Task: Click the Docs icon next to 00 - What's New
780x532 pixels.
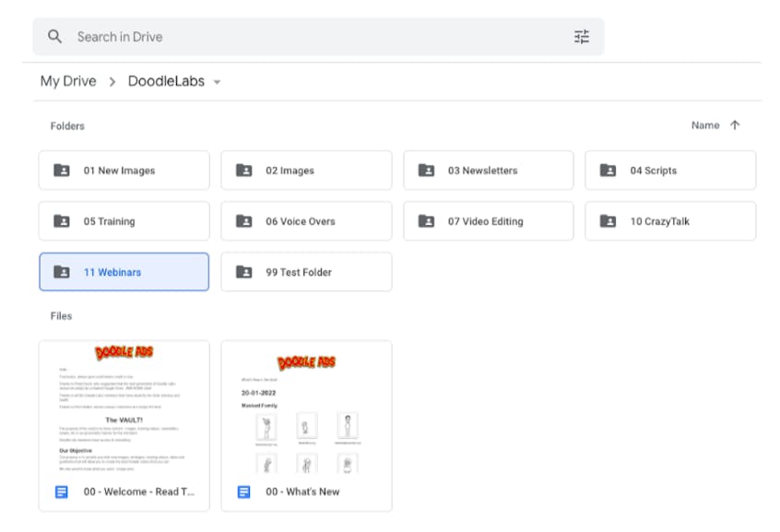Action: 243,491
